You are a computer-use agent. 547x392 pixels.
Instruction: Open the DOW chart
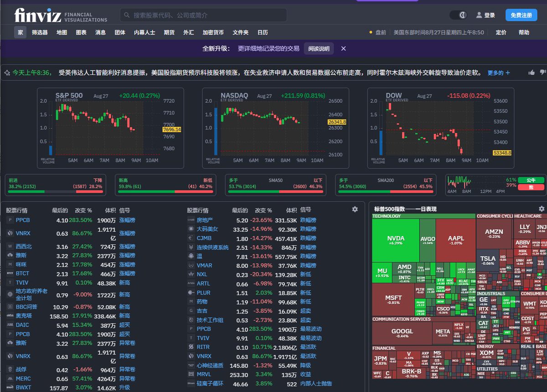pyautogui.click(x=441, y=128)
